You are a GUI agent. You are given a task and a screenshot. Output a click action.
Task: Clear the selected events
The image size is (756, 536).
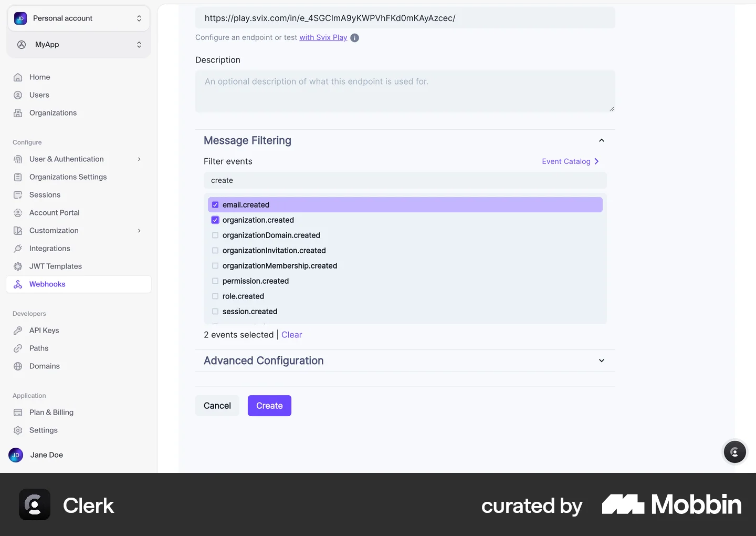(x=291, y=335)
